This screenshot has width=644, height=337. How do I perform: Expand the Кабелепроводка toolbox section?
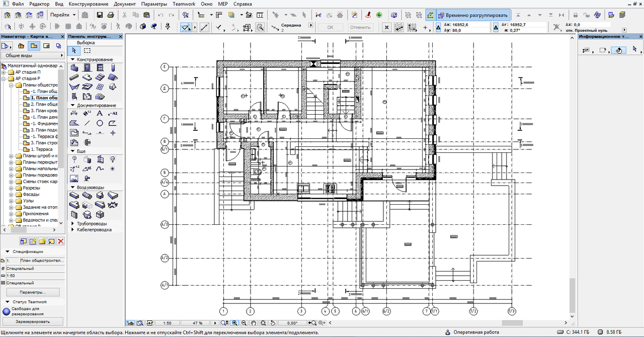[73, 230]
